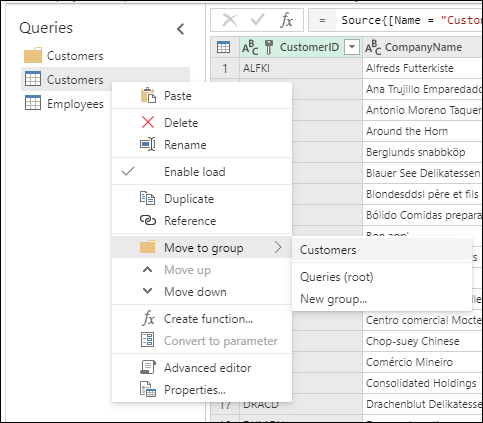
Task: Open the CustomerID column filter dropdown
Action: 352,47
